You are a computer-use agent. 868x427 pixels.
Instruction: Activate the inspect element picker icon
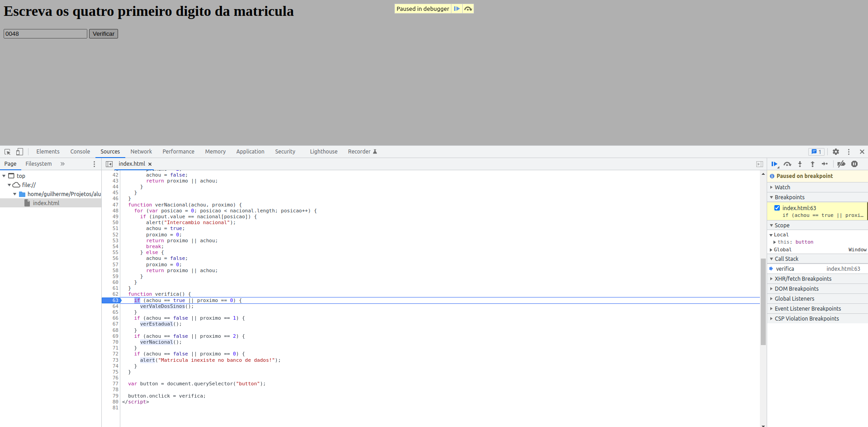pos(7,152)
